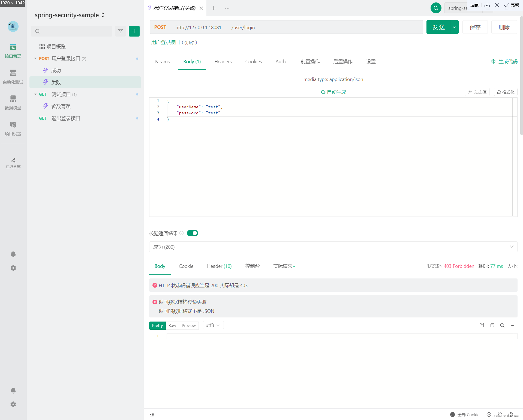Viewport: 523px width, 420px height.
Task: Switch to the 后置操作 tab
Action: pos(343,62)
